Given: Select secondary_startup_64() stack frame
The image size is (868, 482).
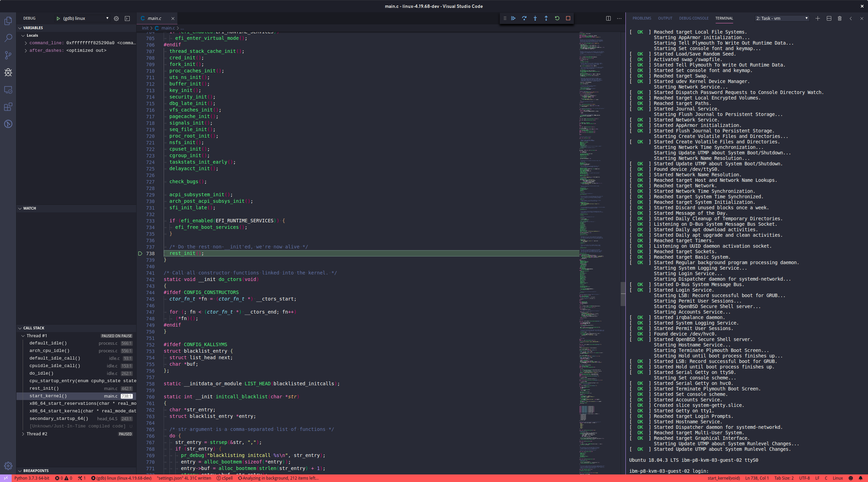Looking at the screenshot, I should point(76,419).
